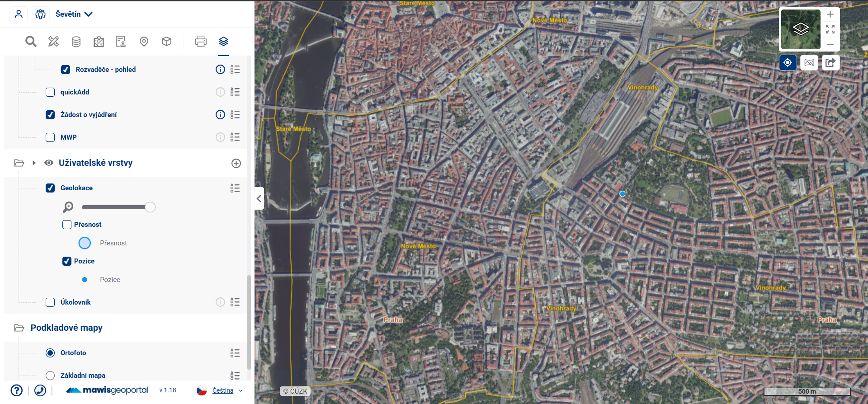
Task: Expand the Uživatelské vrstvy group arrow
Action: click(x=34, y=163)
